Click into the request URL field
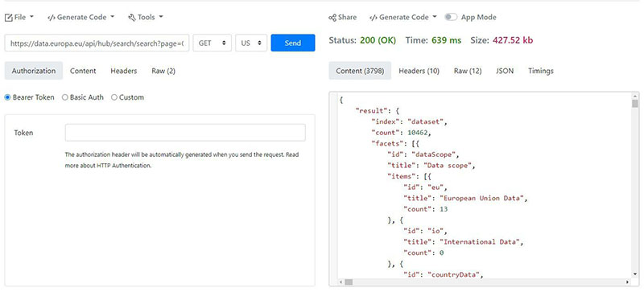Viewport: 644px width, 296px height. click(x=97, y=43)
